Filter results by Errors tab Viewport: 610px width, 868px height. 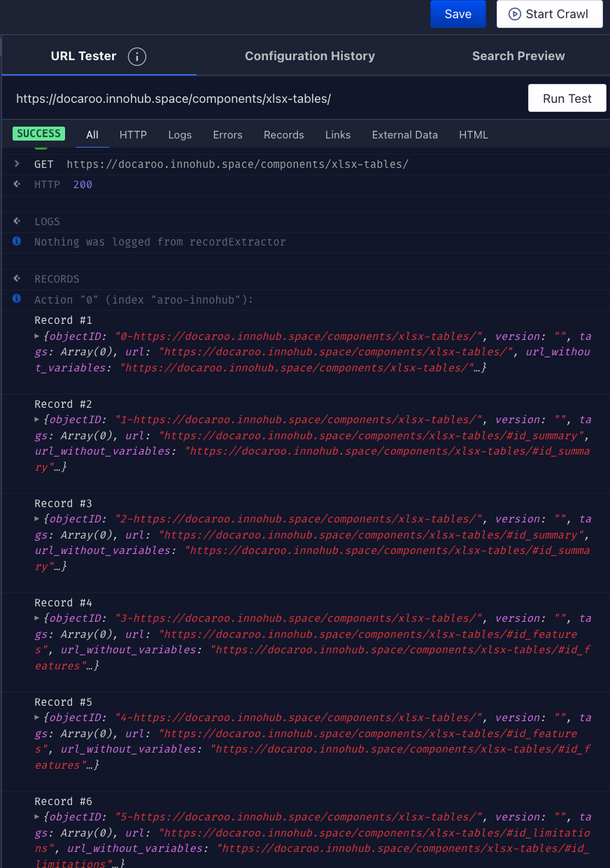pos(227,135)
